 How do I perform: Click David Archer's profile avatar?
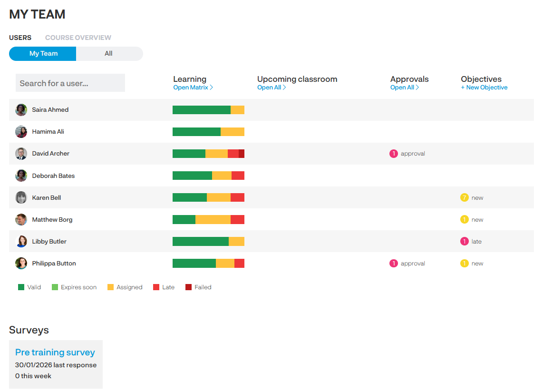tap(21, 154)
